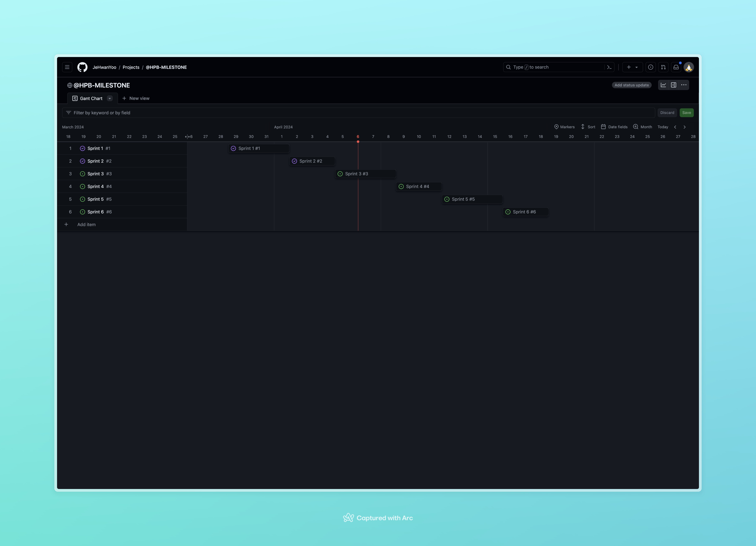Click today's date 6 in timeline header

pos(358,137)
